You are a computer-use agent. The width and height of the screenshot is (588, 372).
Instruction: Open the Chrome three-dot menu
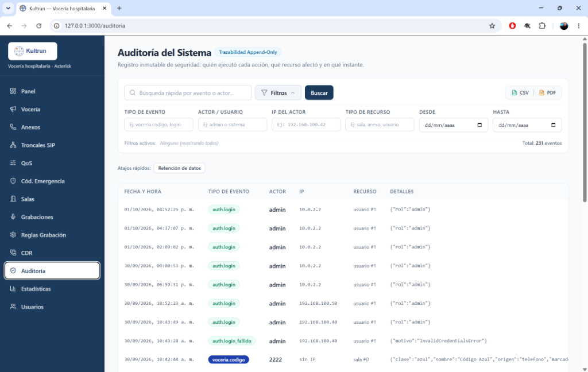(x=579, y=26)
